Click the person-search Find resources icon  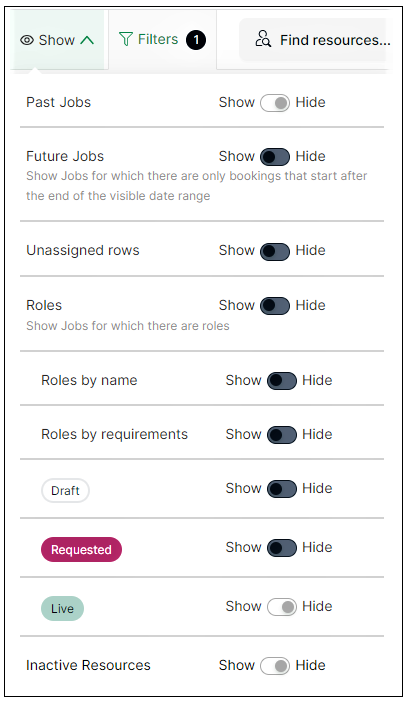tap(263, 39)
